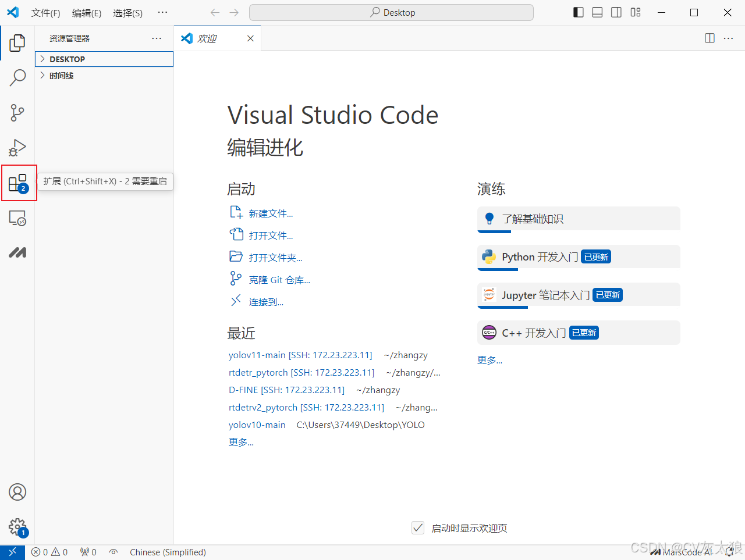
Task: Click 更多... under the 最近 list
Action: [241, 442]
